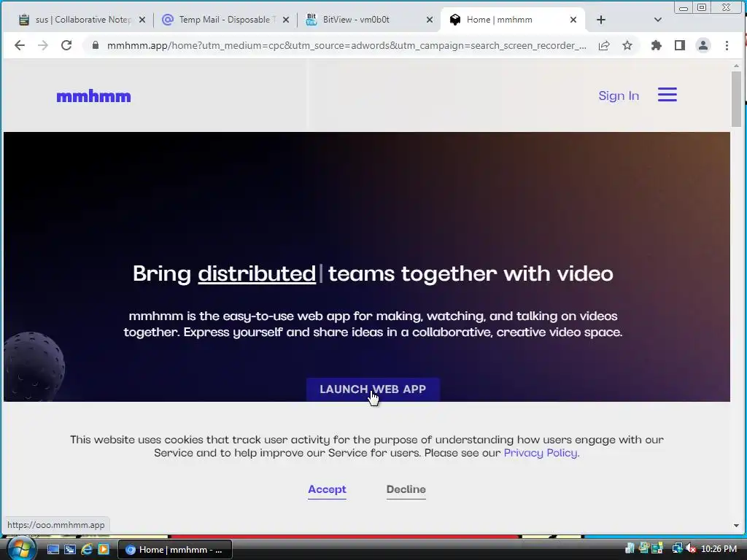
Task: Click the Home mmhmm taskbar button
Action: pos(175,550)
